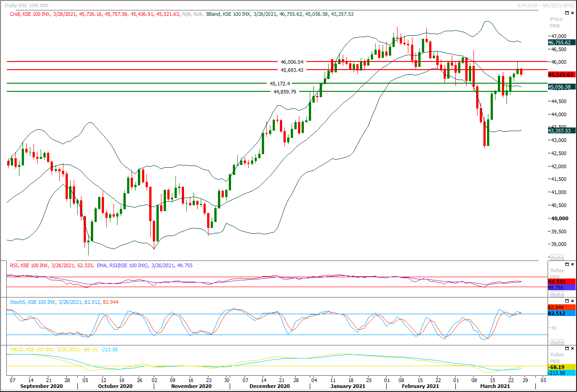Click the 'October 2020' time axis label
This screenshot has height=392, width=577.
[x=114, y=386]
